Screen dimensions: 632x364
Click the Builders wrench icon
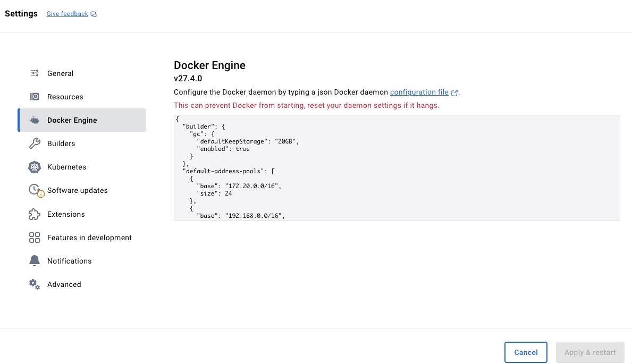[34, 143]
